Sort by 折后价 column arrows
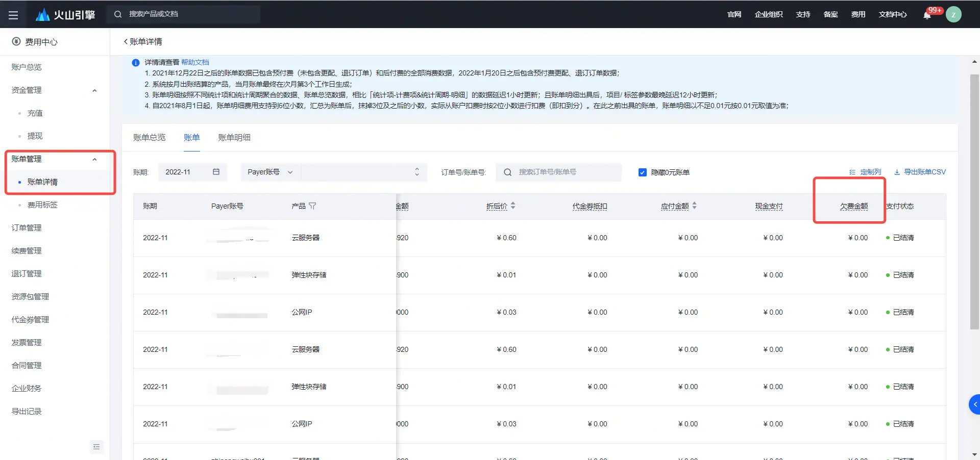The image size is (980, 460). pos(513,206)
